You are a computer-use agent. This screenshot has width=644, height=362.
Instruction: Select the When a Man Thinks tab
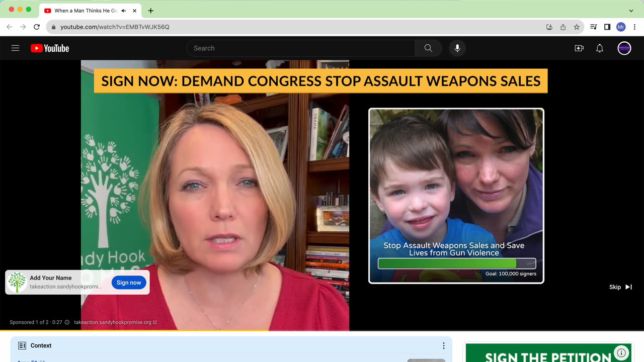click(x=86, y=11)
